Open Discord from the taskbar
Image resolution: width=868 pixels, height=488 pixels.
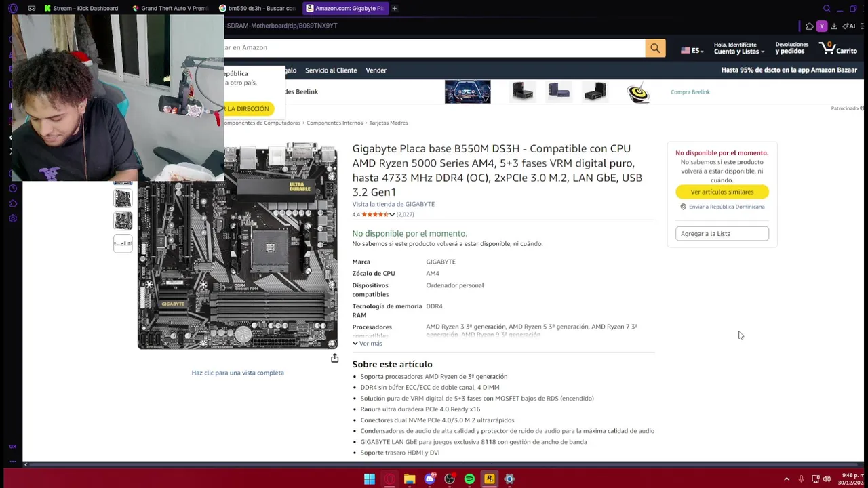tap(429, 479)
